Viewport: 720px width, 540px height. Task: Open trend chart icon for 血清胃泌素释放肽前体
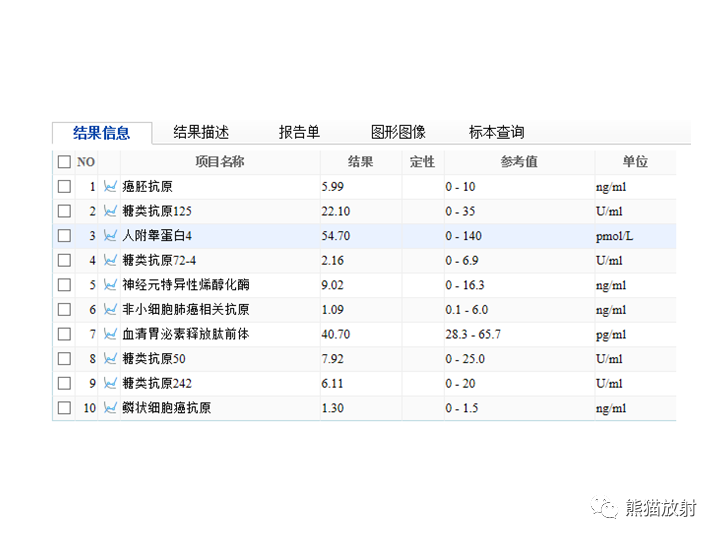(110, 334)
